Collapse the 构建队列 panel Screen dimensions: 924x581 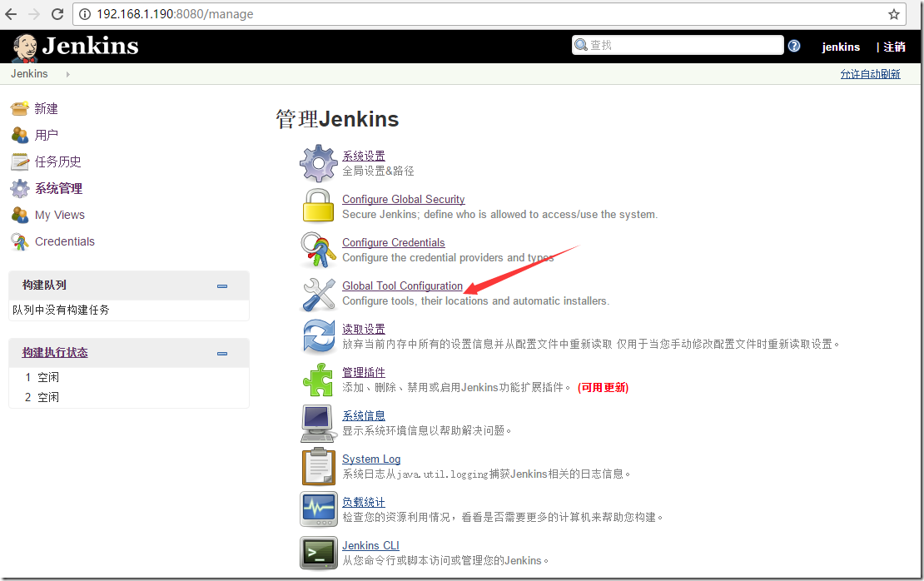[222, 286]
